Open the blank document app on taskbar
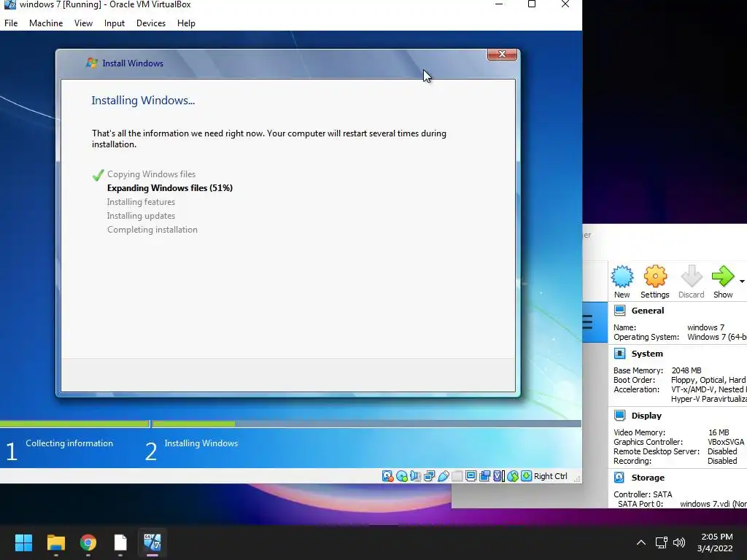This screenshot has width=747, height=560. click(x=120, y=542)
